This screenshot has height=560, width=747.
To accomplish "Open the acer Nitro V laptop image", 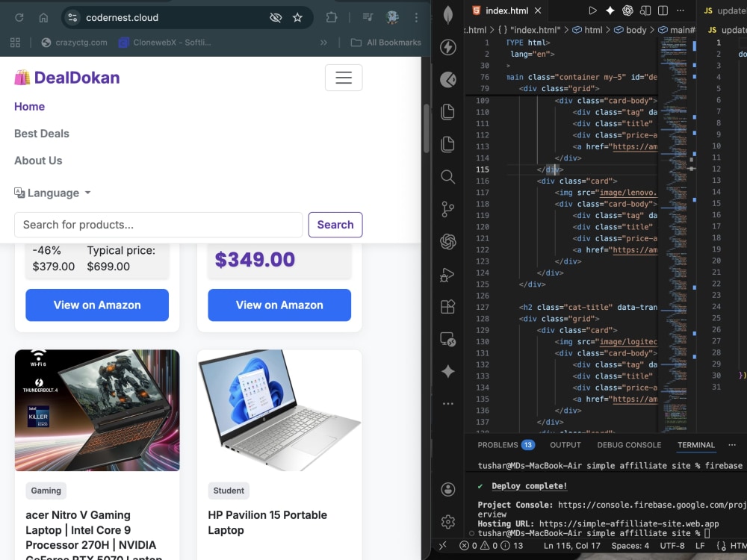I will pos(97,411).
